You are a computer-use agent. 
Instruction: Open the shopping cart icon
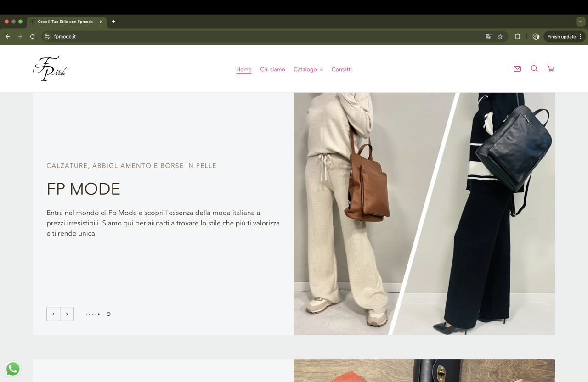tap(550, 69)
